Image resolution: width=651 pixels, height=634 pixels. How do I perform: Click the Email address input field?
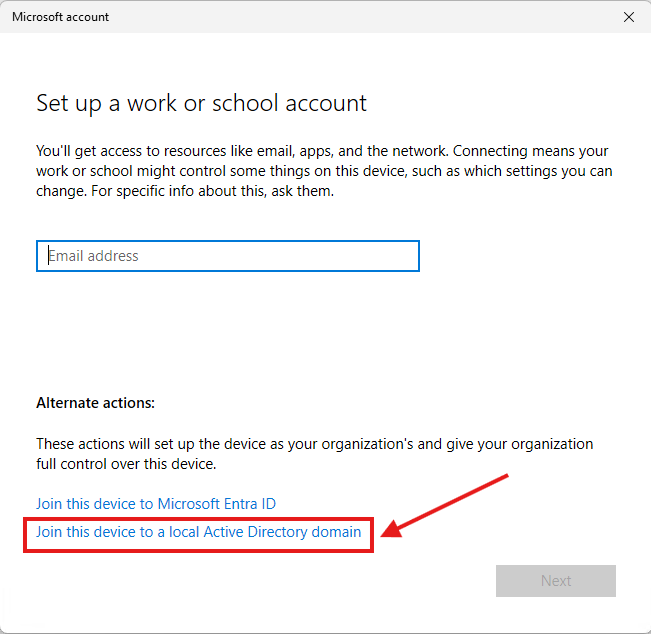coord(228,256)
